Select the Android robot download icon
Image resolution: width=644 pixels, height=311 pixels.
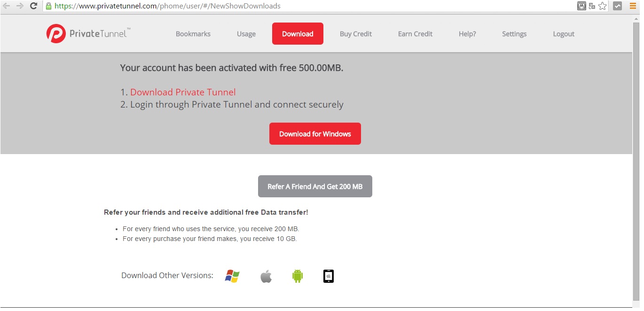click(297, 276)
